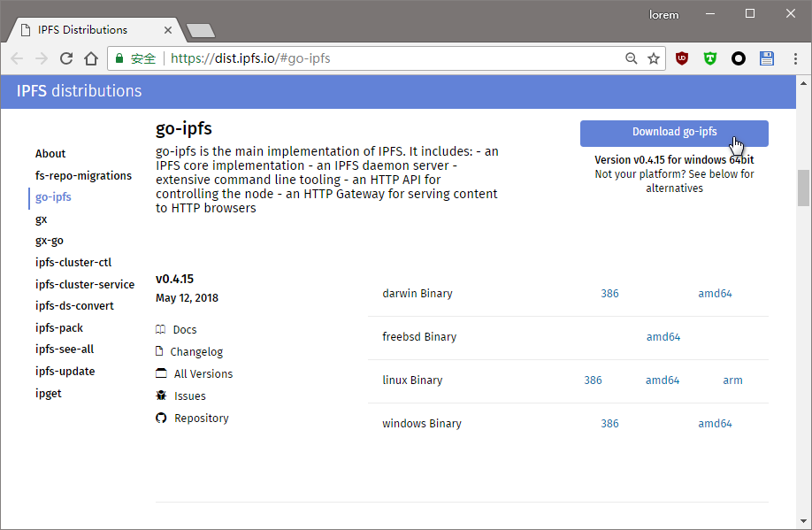Viewport: 812px width, 530px height.
Task: Click the IPFS distributions header title
Action: click(x=79, y=90)
